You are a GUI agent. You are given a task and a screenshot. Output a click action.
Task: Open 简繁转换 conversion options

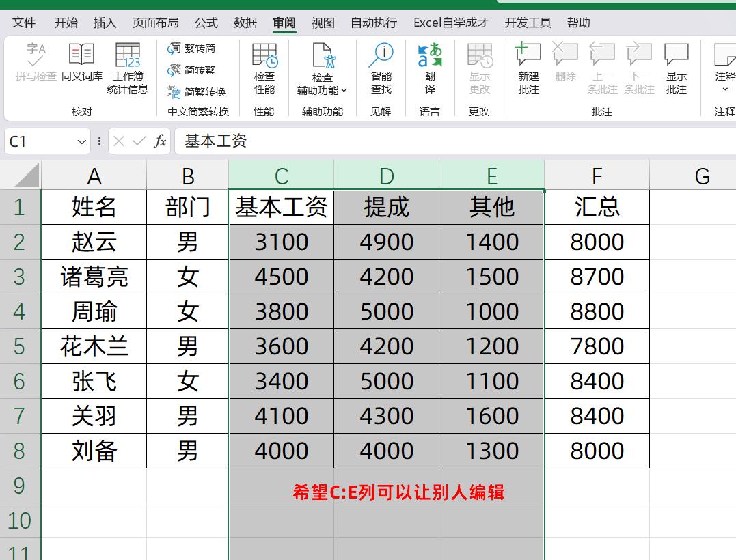coord(197,92)
